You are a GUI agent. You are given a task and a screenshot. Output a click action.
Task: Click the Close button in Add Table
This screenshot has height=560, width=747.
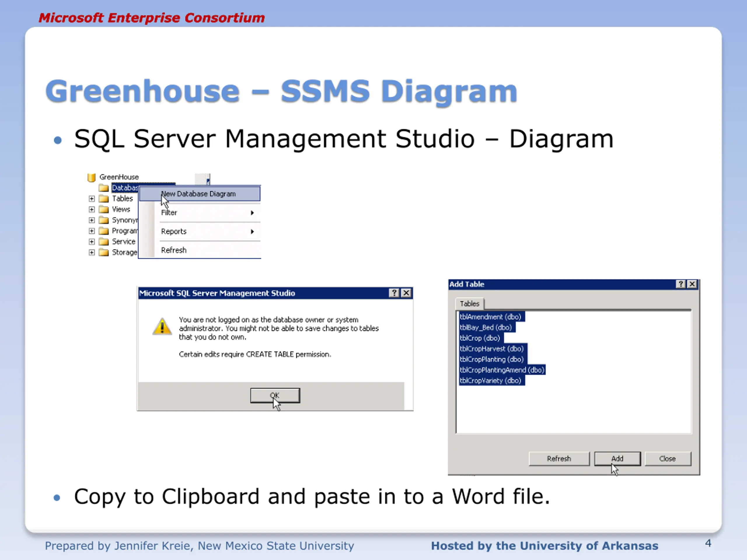click(x=668, y=459)
